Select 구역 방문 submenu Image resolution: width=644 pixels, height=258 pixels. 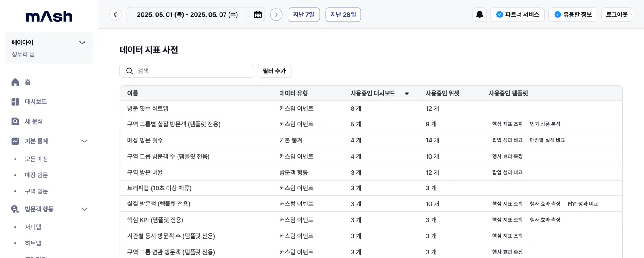coord(37,191)
